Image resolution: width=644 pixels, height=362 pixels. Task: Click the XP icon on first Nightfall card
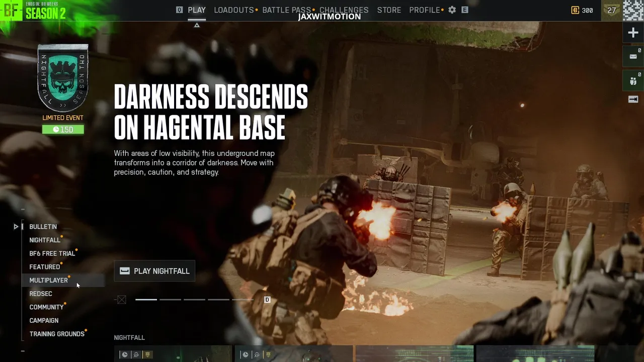(136, 354)
